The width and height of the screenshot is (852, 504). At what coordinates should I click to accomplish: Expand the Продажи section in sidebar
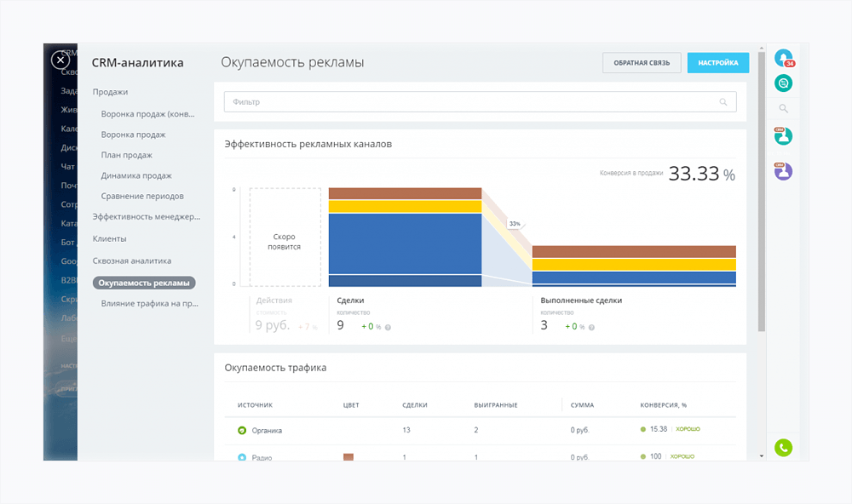111,92
